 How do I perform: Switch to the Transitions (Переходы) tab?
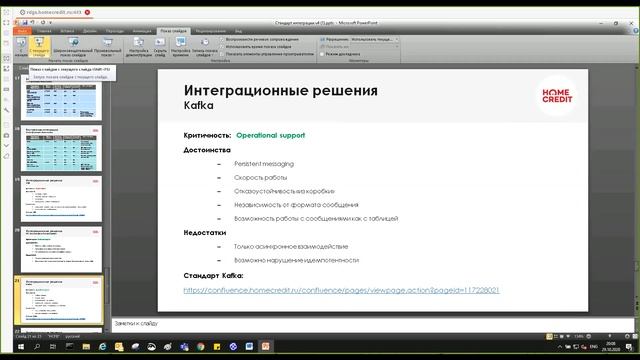115,31
